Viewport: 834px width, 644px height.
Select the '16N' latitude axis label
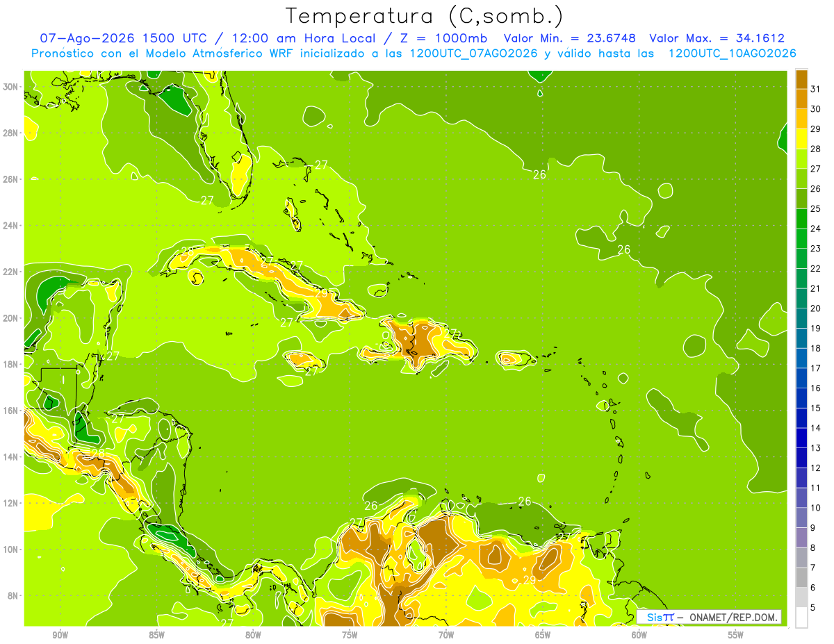pyautogui.click(x=10, y=411)
